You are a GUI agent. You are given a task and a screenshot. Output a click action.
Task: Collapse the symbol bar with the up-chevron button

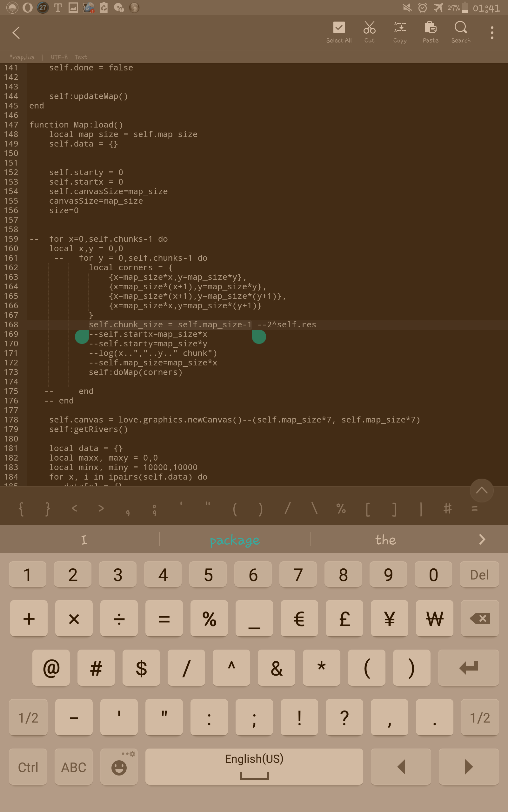(481, 490)
